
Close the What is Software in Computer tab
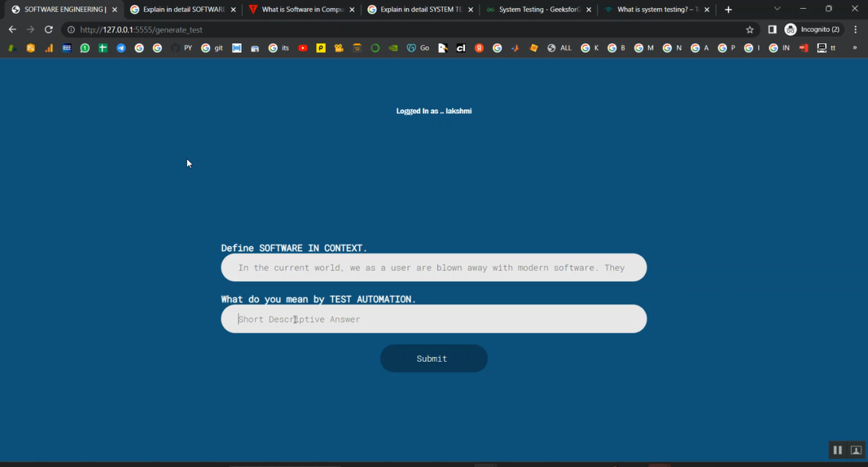[352, 10]
